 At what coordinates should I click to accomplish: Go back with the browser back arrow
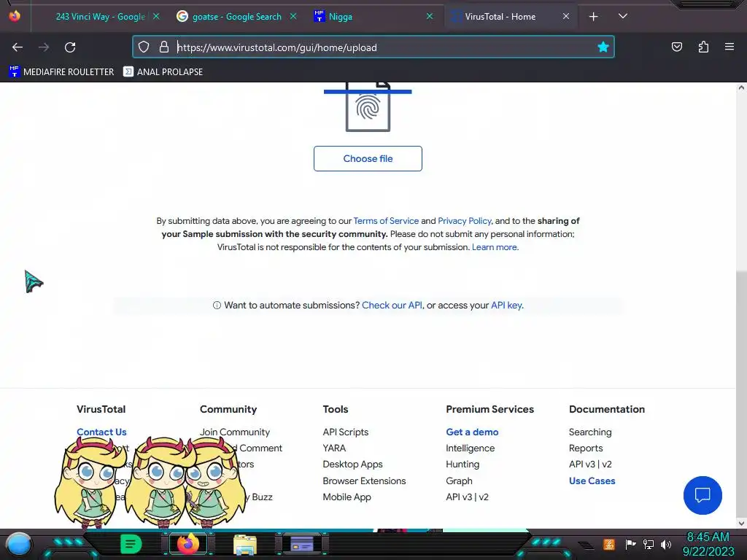coord(18,47)
